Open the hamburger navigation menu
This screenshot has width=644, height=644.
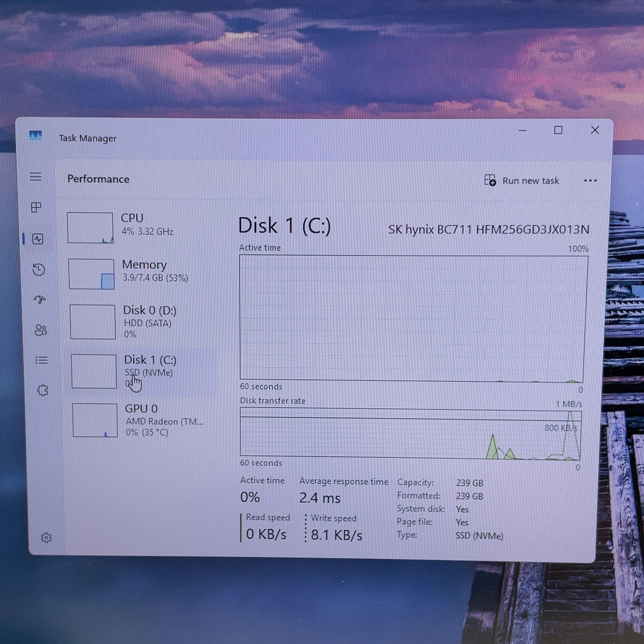[x=35, y=177]
